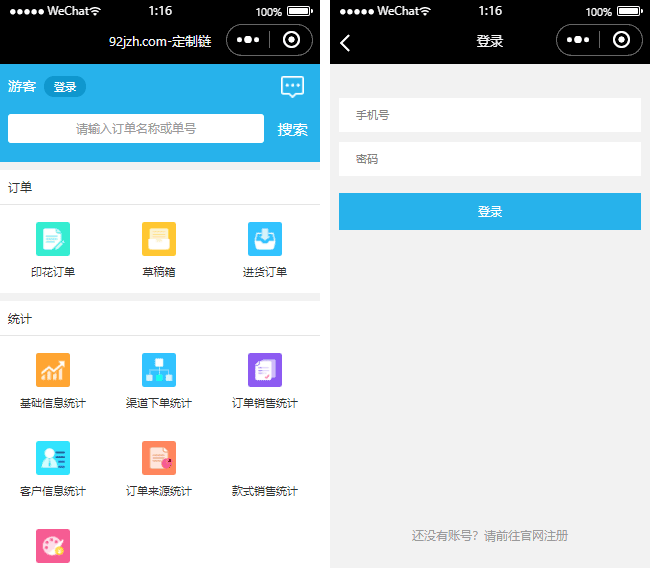Focus the order name search field
This screenshot has height=568, width=650.
tap(136, 129)
